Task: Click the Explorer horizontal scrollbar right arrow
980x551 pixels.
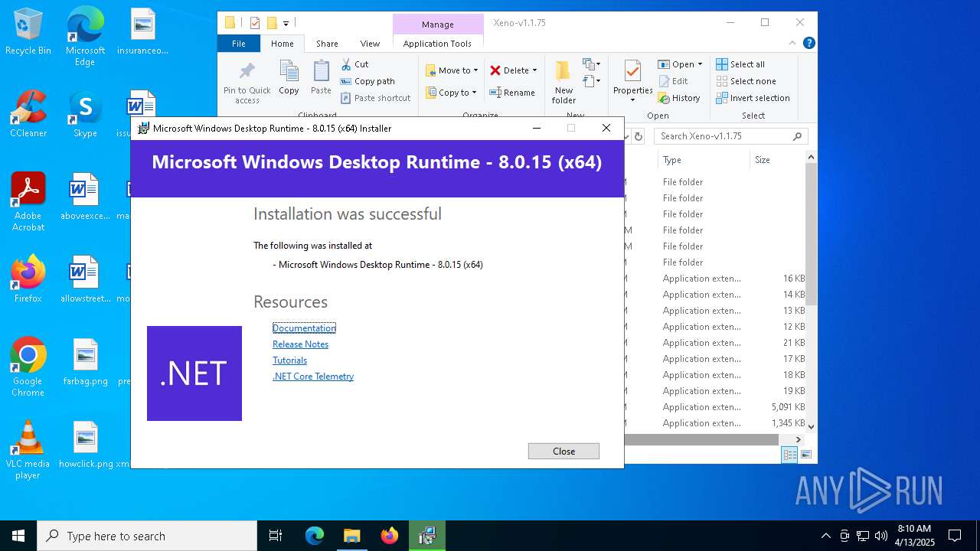Action: pyautogui.click(x=799, y=439)
